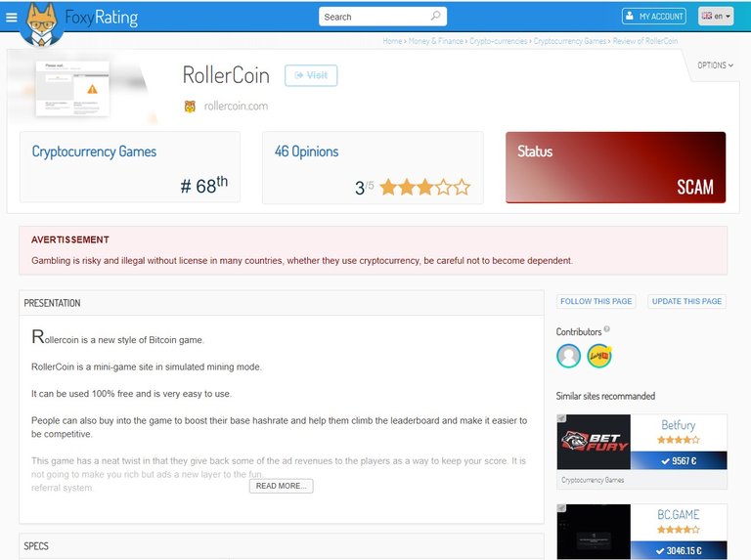
Task: Click the rollercoin.com link text
Action: pos(236,107)
